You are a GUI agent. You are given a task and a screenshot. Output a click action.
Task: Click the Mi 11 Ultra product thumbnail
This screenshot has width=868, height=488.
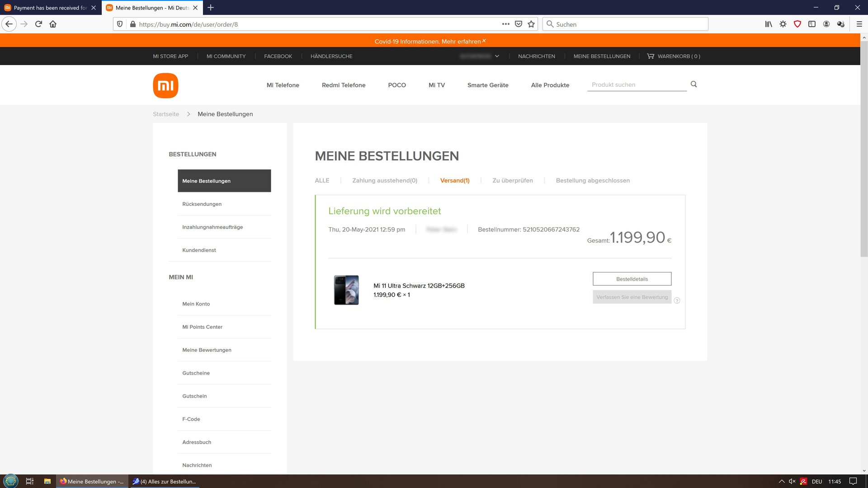pos(346,290)
